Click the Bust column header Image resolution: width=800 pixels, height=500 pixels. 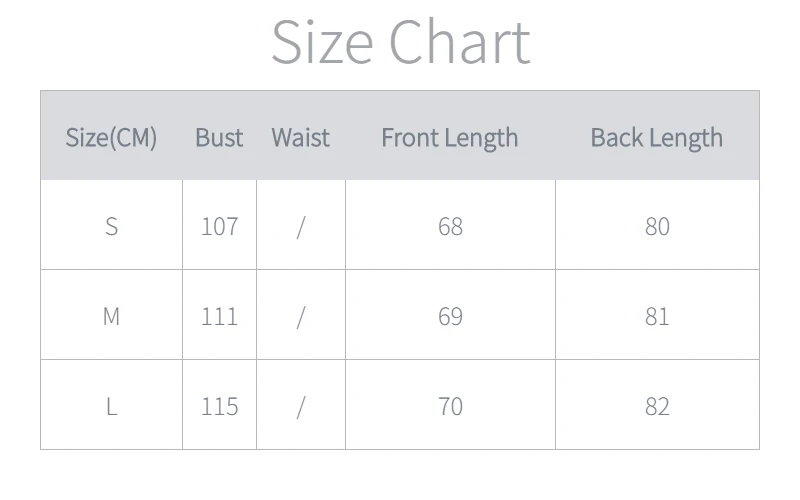[219, 138]
